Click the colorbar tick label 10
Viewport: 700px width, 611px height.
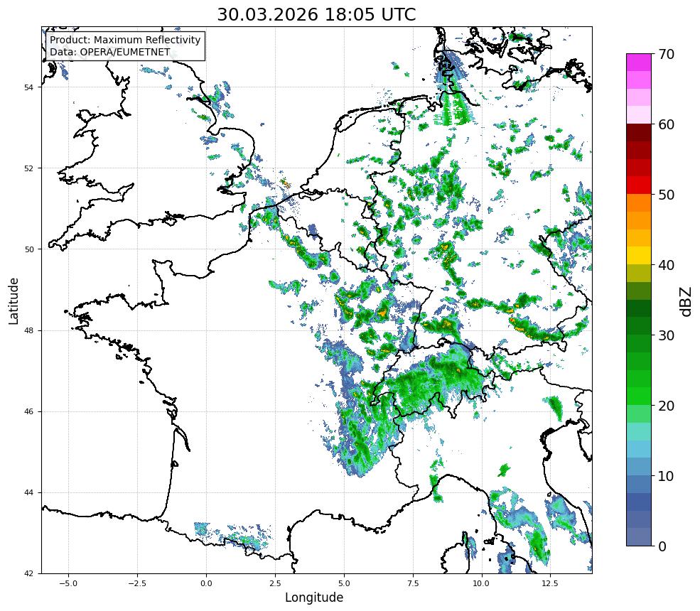(666, 476)
